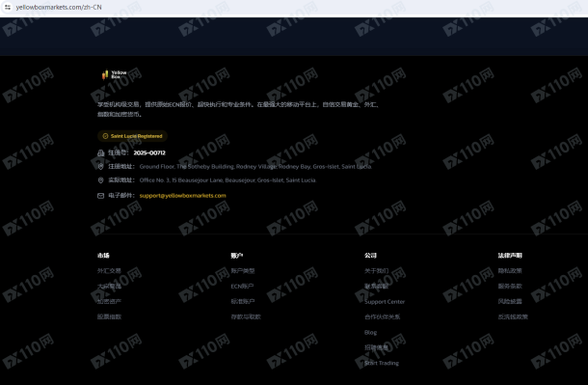This screenshot has width=588, height=385.
Task: Open the Blog link
Action: 370,332
